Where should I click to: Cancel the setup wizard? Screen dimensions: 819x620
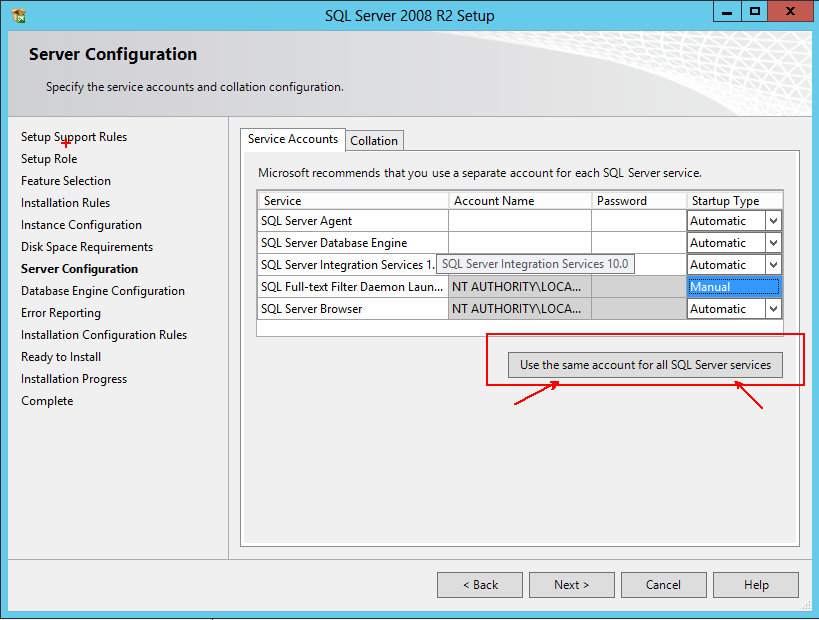coord(663,585)
